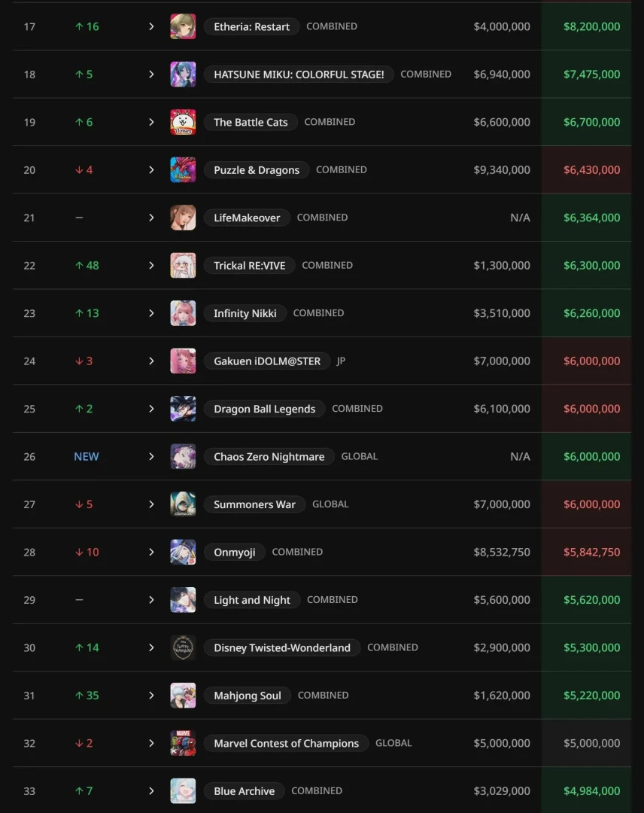Open the Infinity Nikki title label
Viewport: 644px width, 813px height.
pyautogui.click(x=245, y=313)
